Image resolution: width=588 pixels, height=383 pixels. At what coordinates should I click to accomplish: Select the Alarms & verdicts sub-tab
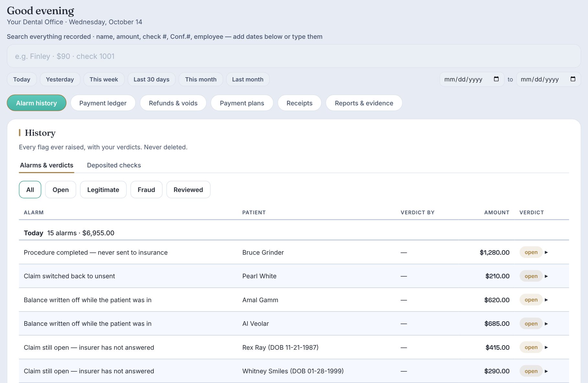tap(47, 165)
